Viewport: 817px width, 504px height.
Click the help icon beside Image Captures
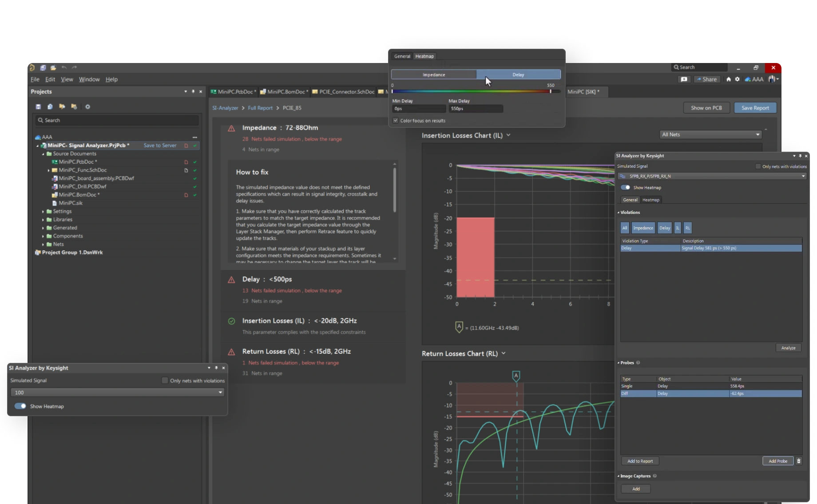655,476
